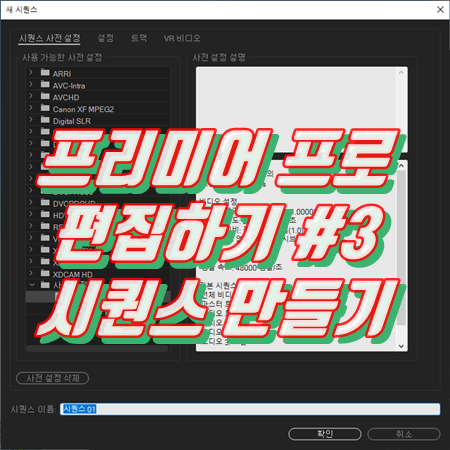
Task: Select the Canon XF MPEG2 folder icon
Action: 45,108
